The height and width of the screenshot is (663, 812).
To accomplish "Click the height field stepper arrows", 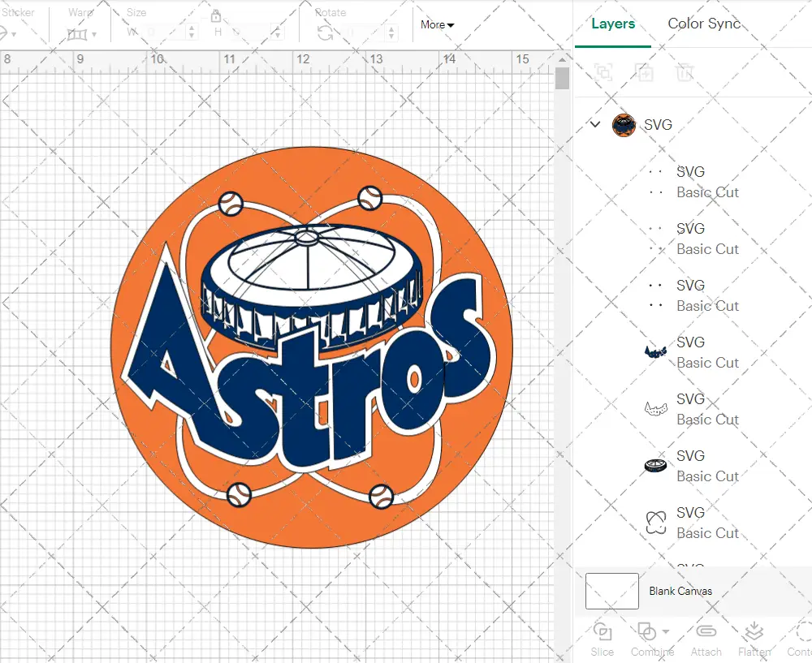I will coord(278,32).
